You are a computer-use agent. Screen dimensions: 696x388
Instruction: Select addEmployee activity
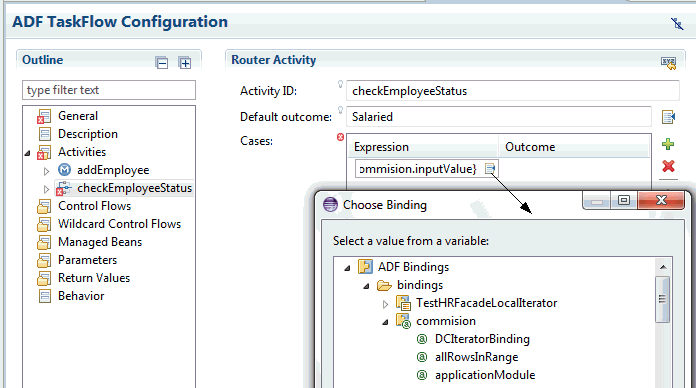click(113, 170)
